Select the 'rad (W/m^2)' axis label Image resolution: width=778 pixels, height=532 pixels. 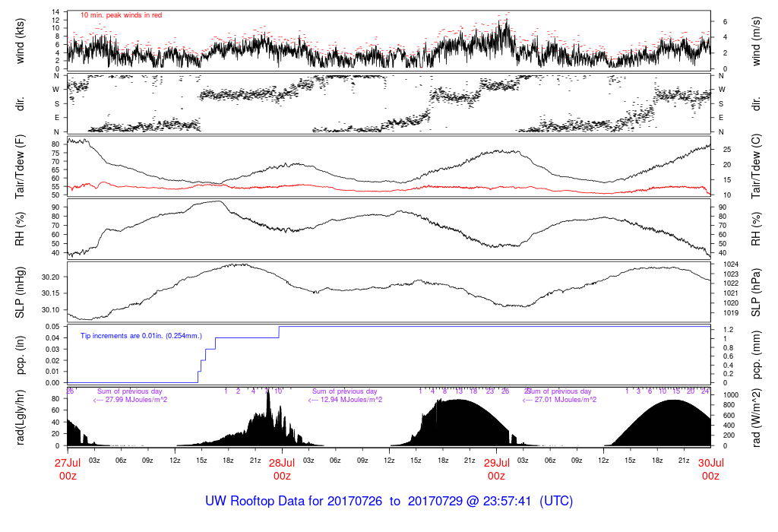[756, 417]
